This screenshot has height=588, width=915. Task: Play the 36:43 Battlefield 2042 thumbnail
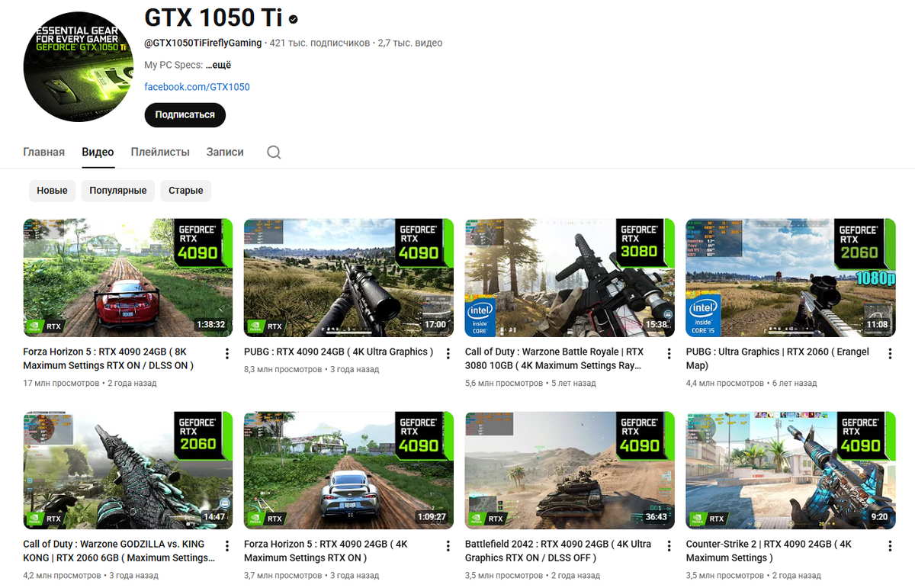click(570, 471)
